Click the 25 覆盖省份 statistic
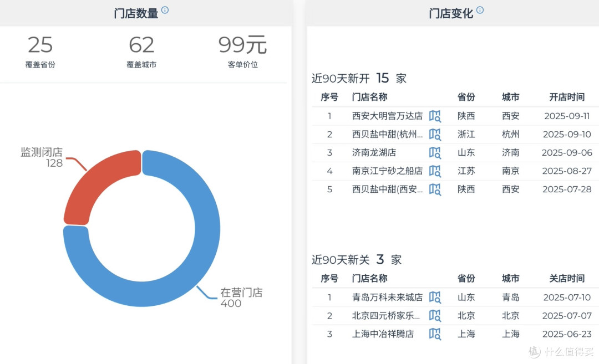This screenshot has width=599, height=364. [x=40, y=52]
